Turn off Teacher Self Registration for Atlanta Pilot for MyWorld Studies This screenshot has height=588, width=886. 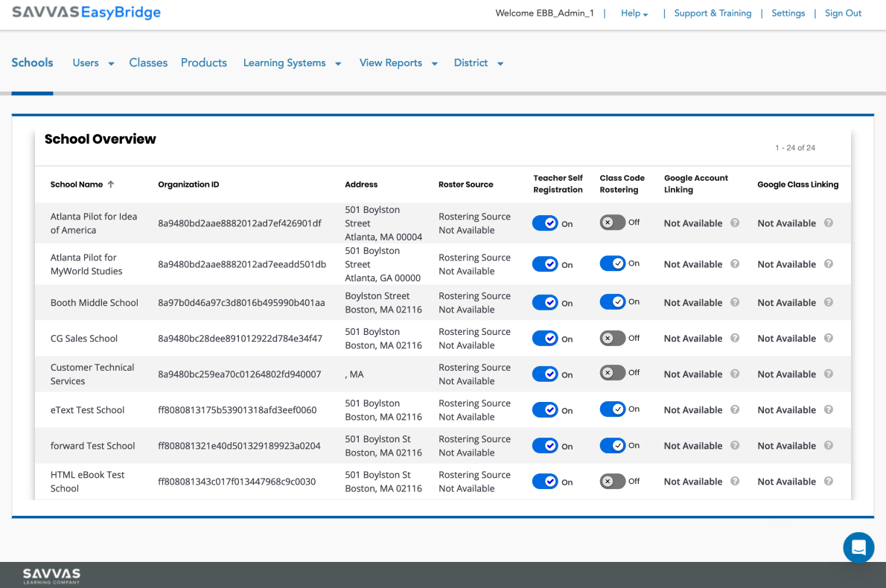click(545, 264)
